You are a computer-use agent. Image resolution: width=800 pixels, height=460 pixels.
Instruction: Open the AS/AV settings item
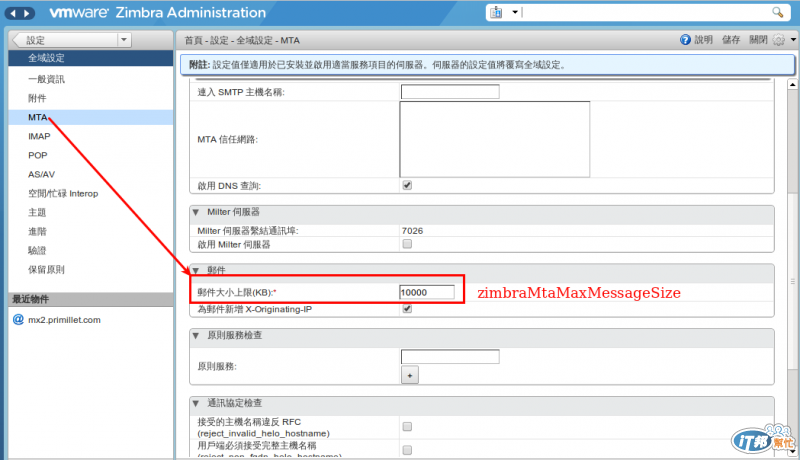click(x=41, y=174)
